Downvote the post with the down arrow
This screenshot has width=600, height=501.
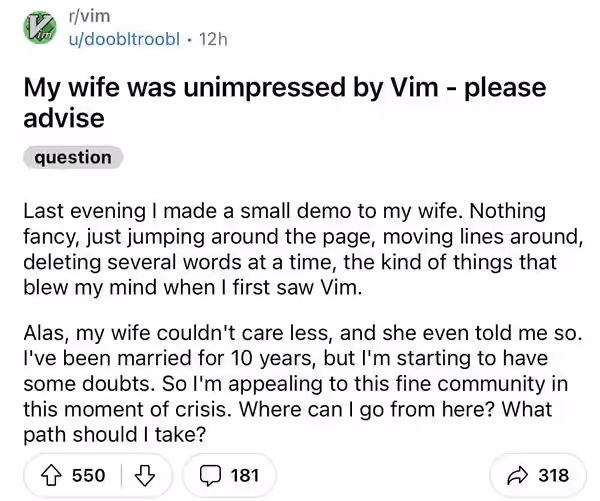coord(145,475)
